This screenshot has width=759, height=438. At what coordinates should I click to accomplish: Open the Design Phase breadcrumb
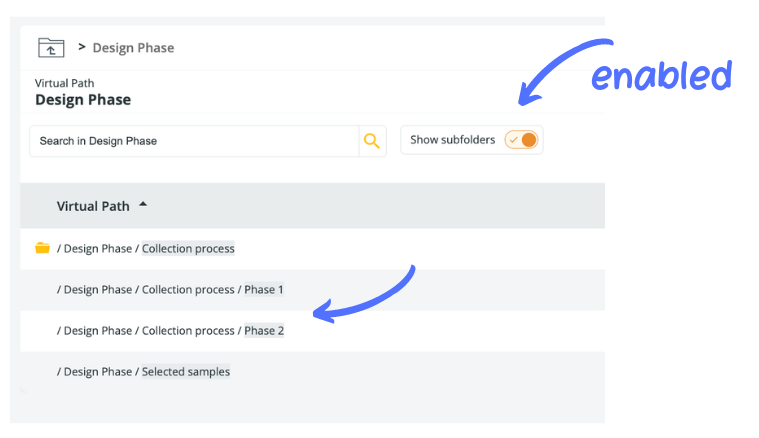pos(133,48)
